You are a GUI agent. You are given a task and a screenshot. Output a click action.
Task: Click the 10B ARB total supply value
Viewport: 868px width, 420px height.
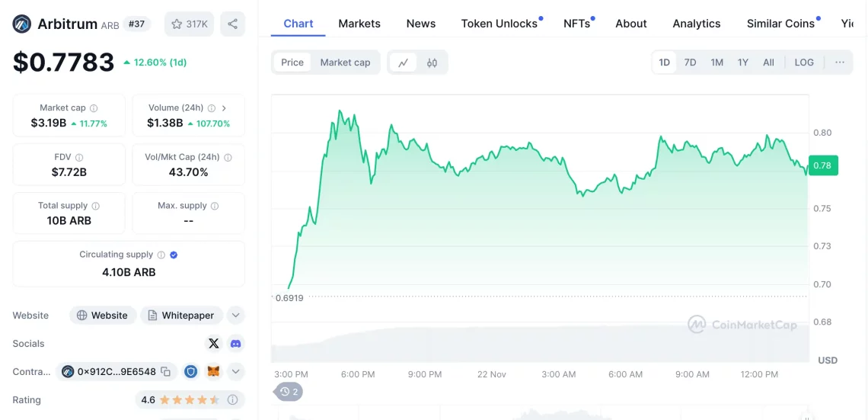pos(69,220)
